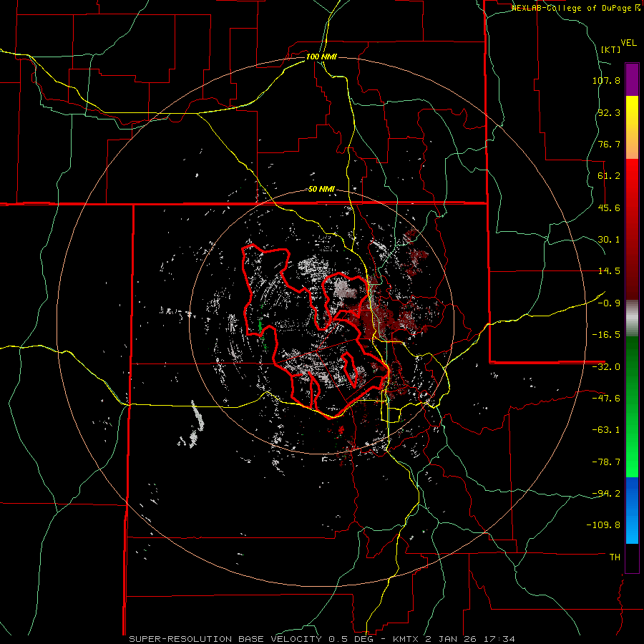Click the 50 NMI range ring label
The height and width of the screenshot is (644, 644).
point(321,190)
